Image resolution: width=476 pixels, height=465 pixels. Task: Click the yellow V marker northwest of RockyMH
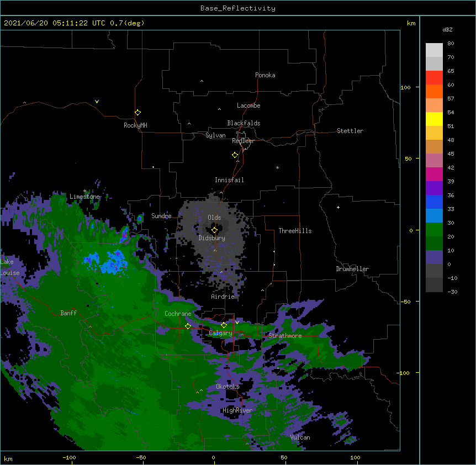coord(97,102)
